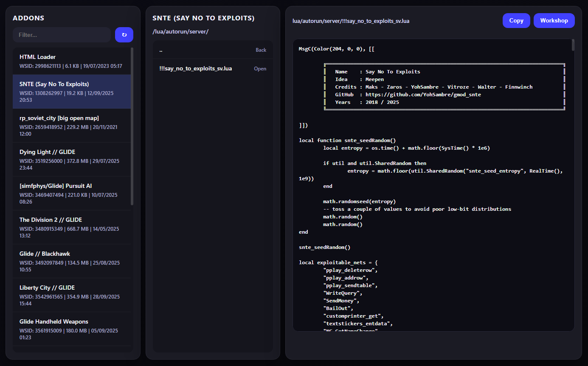Click the code viewer scrollbar
The width and height of the screenshot is (588, 366).
point(573,45)
